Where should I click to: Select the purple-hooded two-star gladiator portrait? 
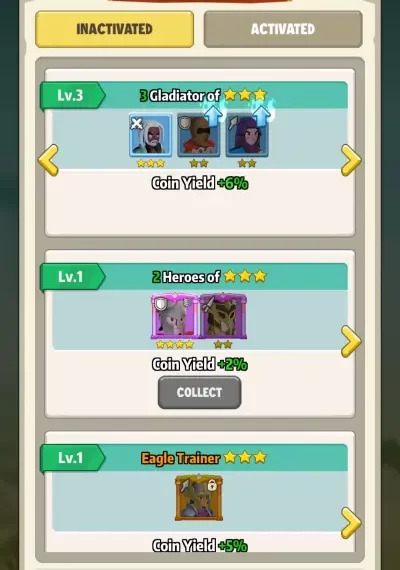(247, 135)
